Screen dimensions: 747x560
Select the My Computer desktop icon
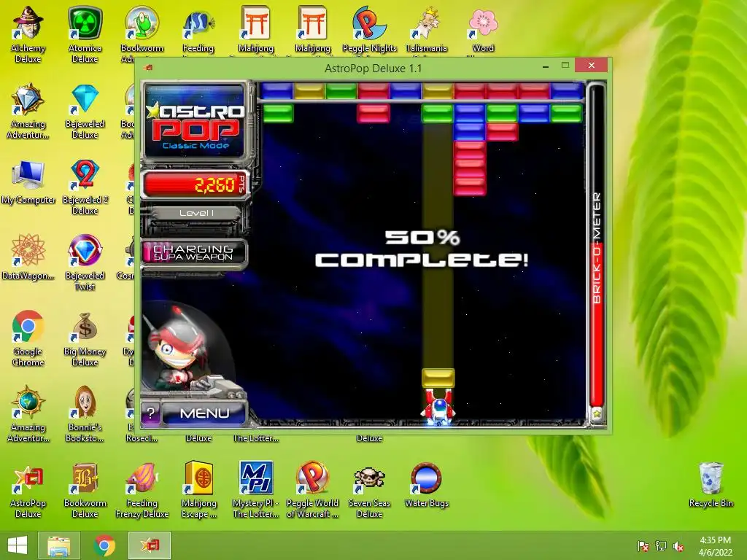[x=28, y=183]
